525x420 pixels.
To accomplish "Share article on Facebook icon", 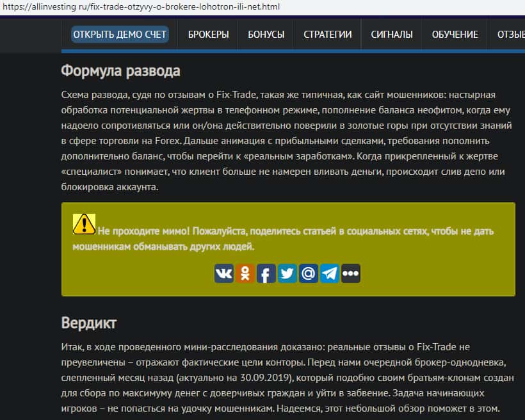I will (x=266, y=273).
